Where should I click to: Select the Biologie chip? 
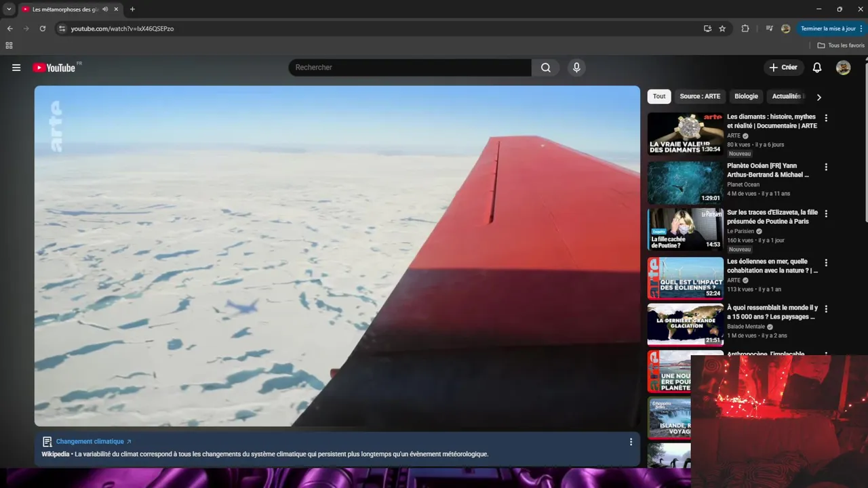746,96
